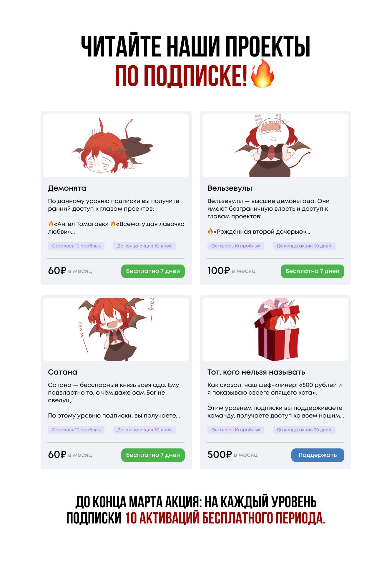Click the blue Поддержать button
Image resolution: width=392 pixels, height=562 pixels.
pyautogui.click(x=318, y=455)
